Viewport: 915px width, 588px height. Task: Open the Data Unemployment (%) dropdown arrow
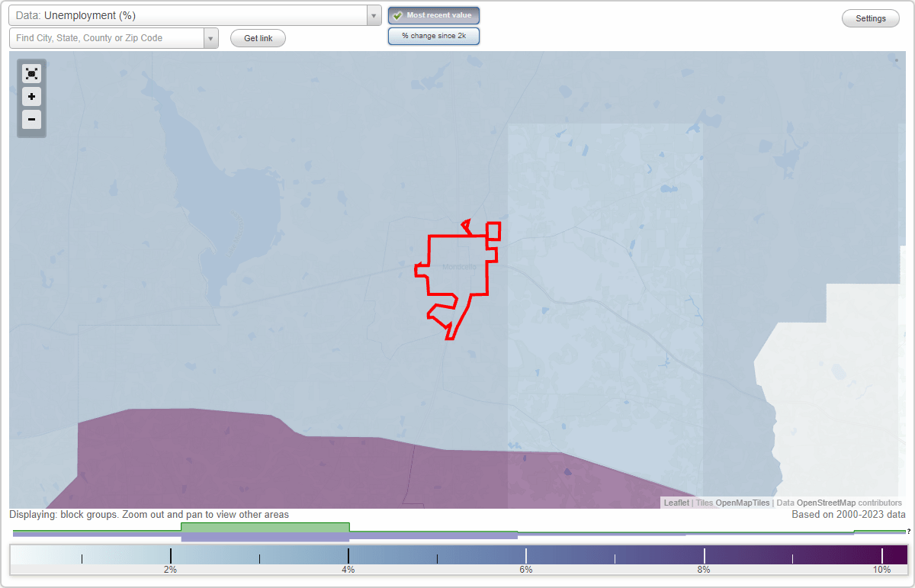click(374, 15)
